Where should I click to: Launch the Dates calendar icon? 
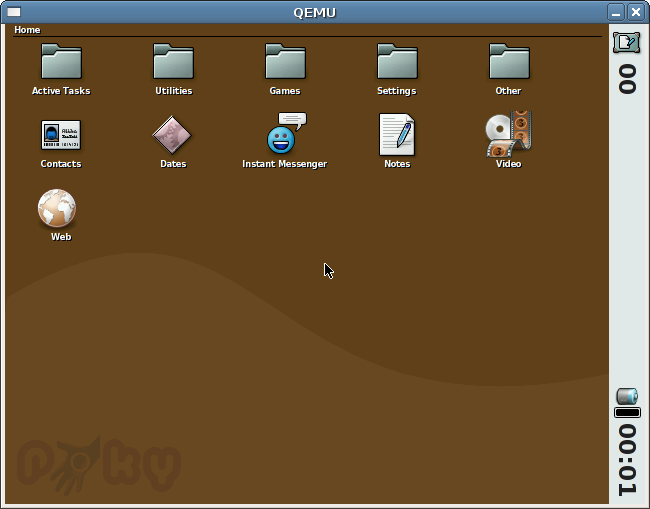172,135
